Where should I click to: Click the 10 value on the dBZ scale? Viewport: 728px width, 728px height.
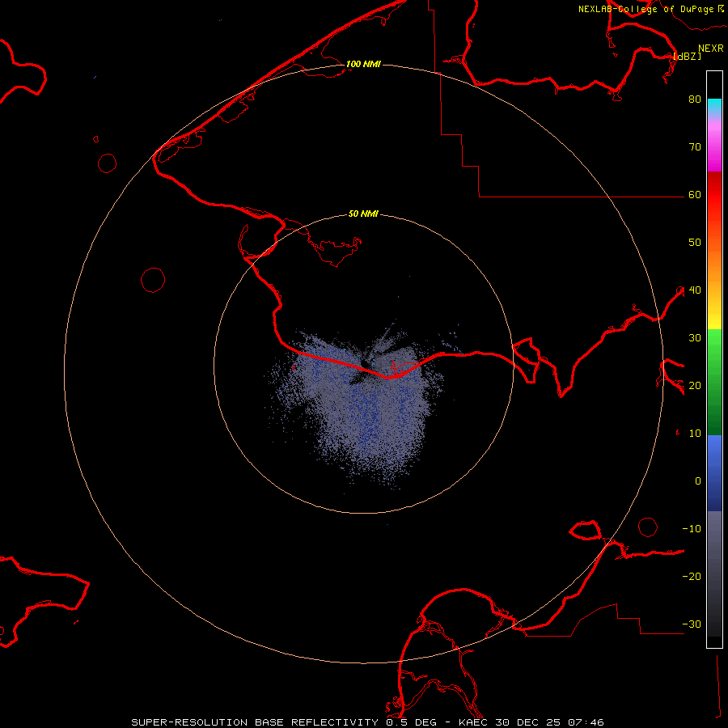tap(695, 434)
